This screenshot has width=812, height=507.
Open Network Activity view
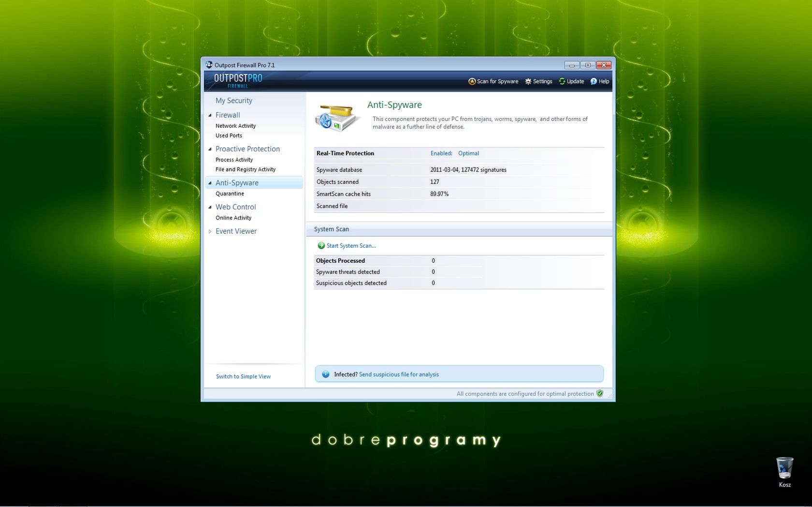[x=235, y=126]
